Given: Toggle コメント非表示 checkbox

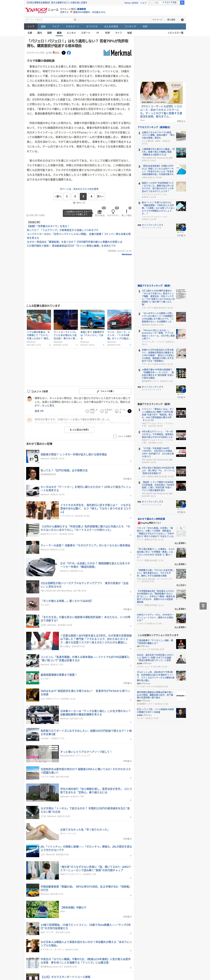Looking at the screenshot, I should click(115, 436).
